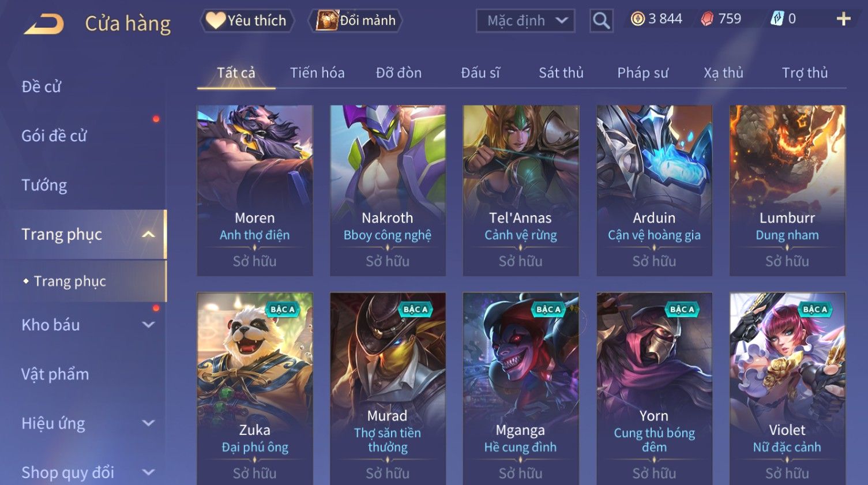Viewport: 868px width, 485px height.
Task: Expand the Shop quy đổi section
Action: pos(148,472)
